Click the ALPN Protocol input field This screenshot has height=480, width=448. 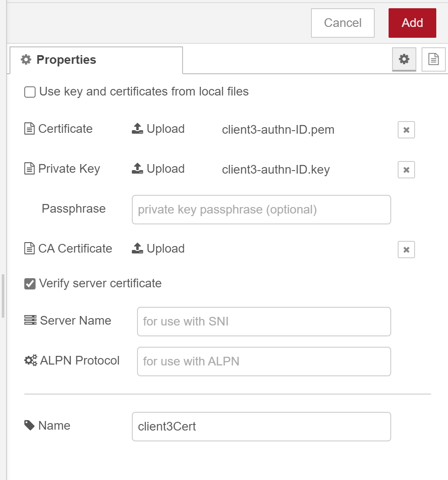pyautogui.click(x=264, y=362)
